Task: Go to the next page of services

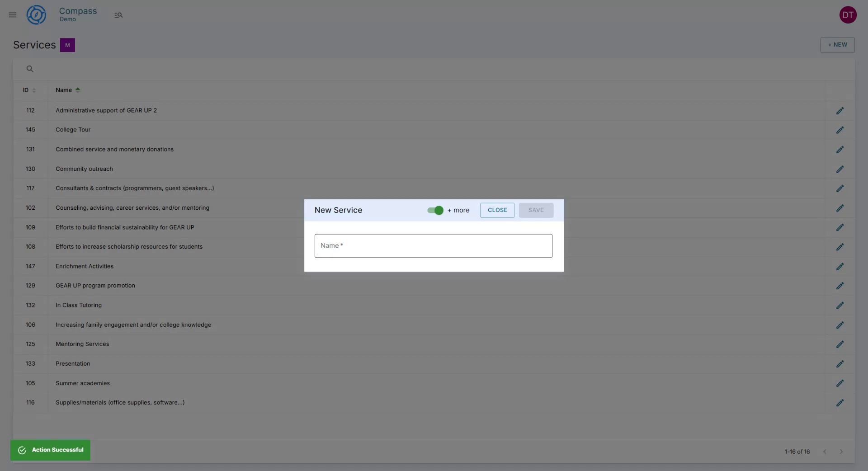Action: point(841,452)
